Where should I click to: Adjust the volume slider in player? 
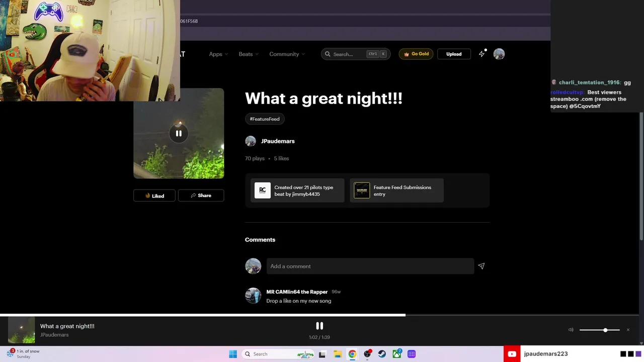tap(599, 330)
